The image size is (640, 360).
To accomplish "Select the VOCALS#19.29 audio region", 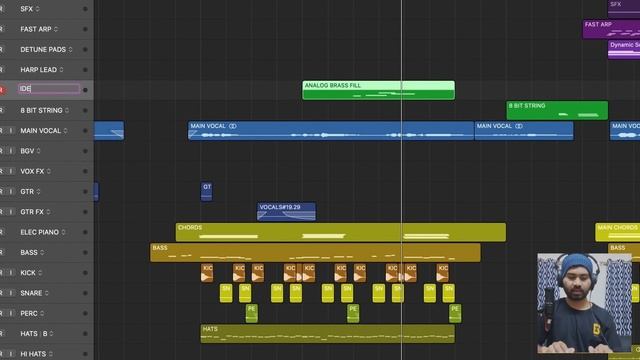I will coord(286,212).
